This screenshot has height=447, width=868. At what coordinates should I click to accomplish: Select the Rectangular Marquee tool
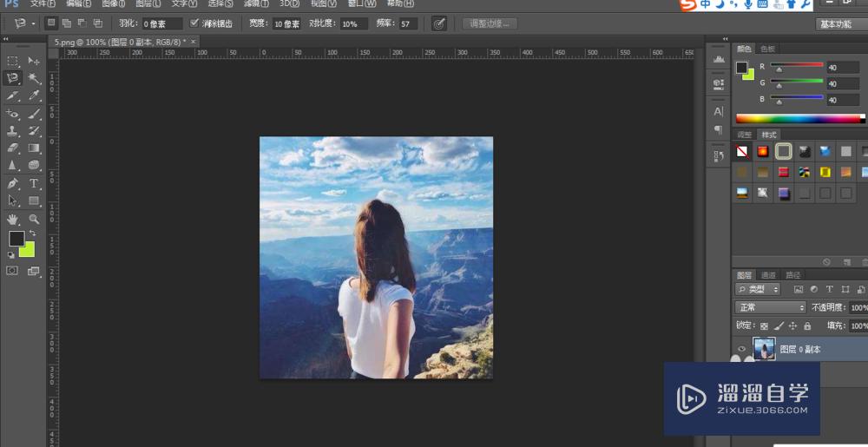(13, 61)
